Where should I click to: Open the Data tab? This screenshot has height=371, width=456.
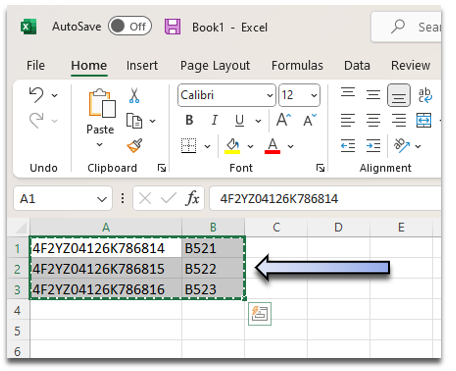357,65
